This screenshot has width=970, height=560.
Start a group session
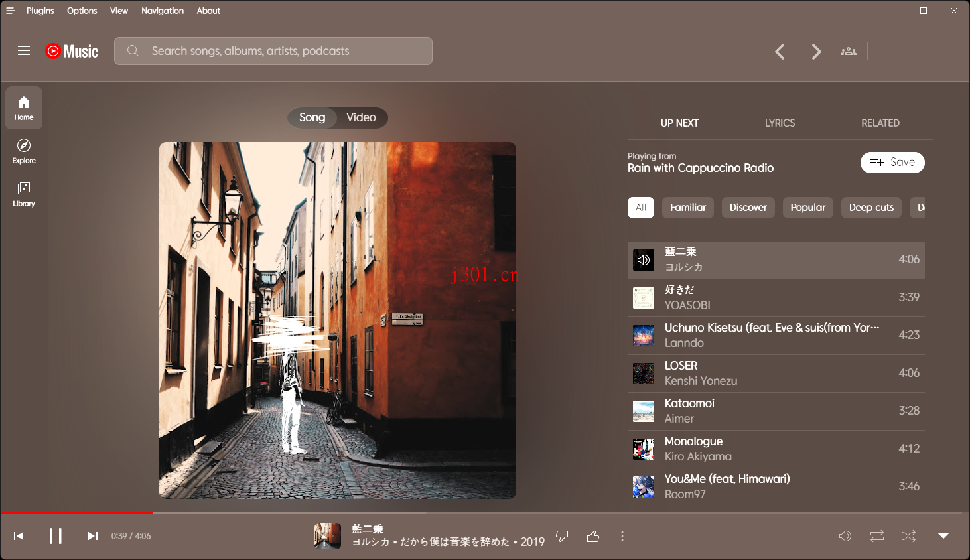[x=848, y=51]
